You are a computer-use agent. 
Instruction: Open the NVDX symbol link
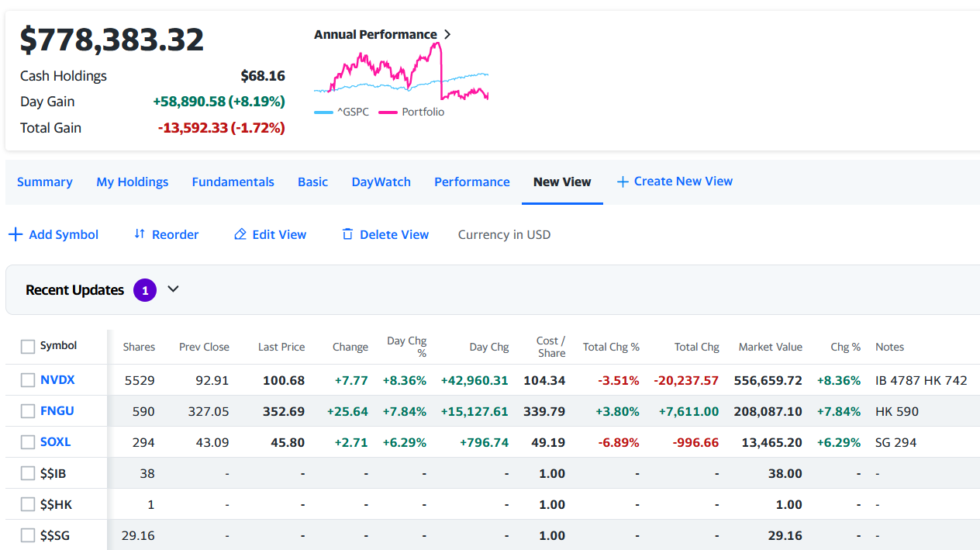(x=57, y=380)
